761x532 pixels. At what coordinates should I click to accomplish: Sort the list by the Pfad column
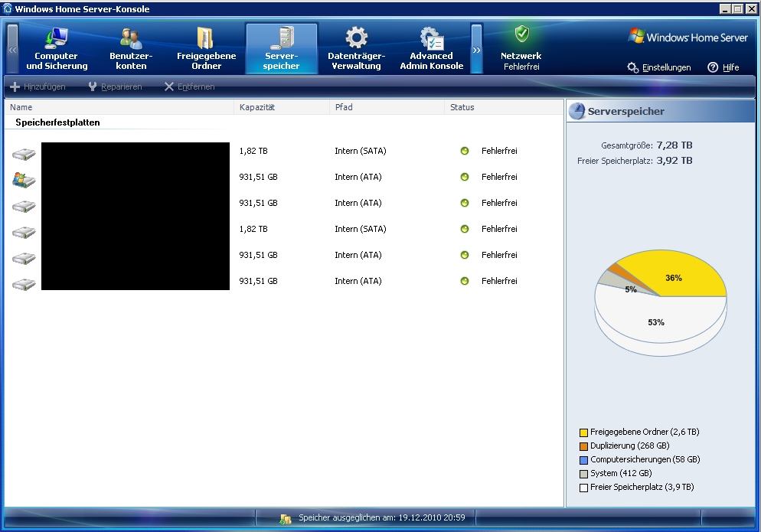pyautogui.click(x=387, y=107)
